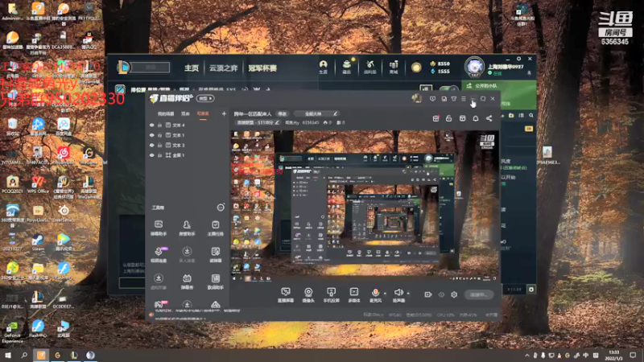
Task: Toggle visibility of the 文本 1 layer
Action: [x=152, y=135]
